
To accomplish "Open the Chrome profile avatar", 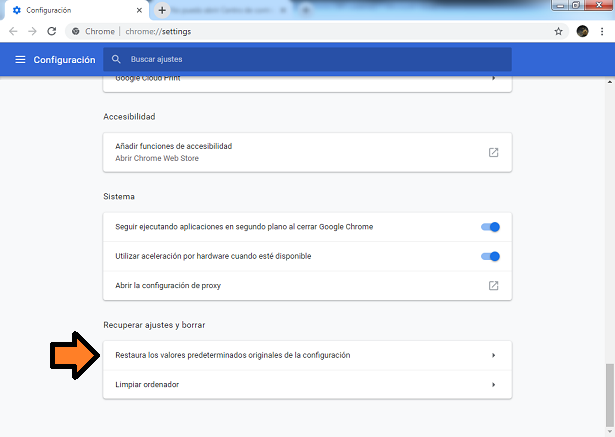I will tap(582, 31).
